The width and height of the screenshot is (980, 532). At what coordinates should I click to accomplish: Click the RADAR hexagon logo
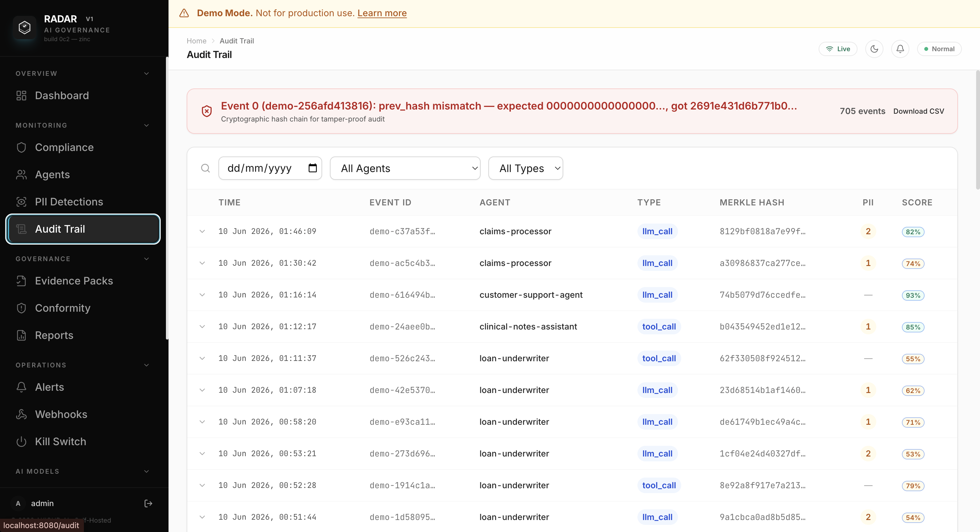point(25,28)
